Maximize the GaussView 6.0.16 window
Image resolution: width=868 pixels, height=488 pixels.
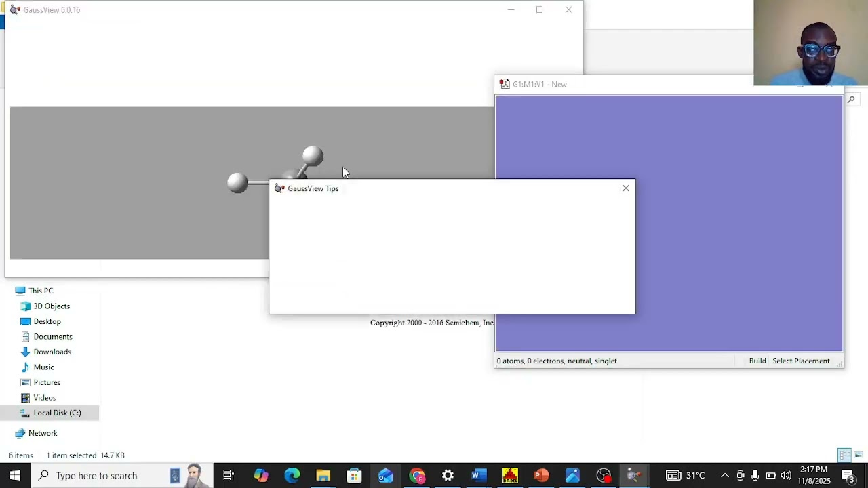click(x=539, y=10)
